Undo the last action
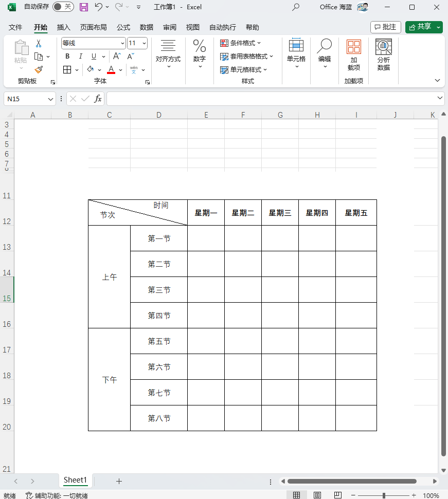This screenshot has width=448, height=499. 98,7
